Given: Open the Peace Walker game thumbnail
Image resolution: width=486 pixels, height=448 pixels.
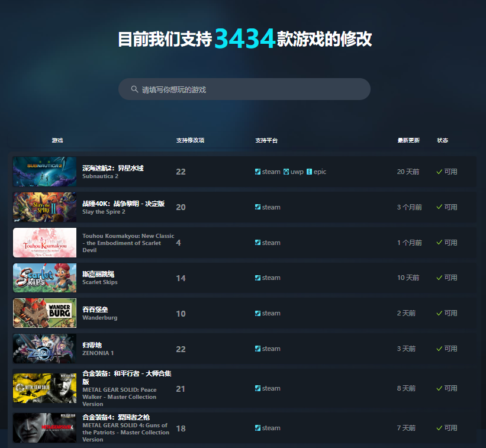Looking at the screenshot, I should pyautogui.click(x=44, y=388).
